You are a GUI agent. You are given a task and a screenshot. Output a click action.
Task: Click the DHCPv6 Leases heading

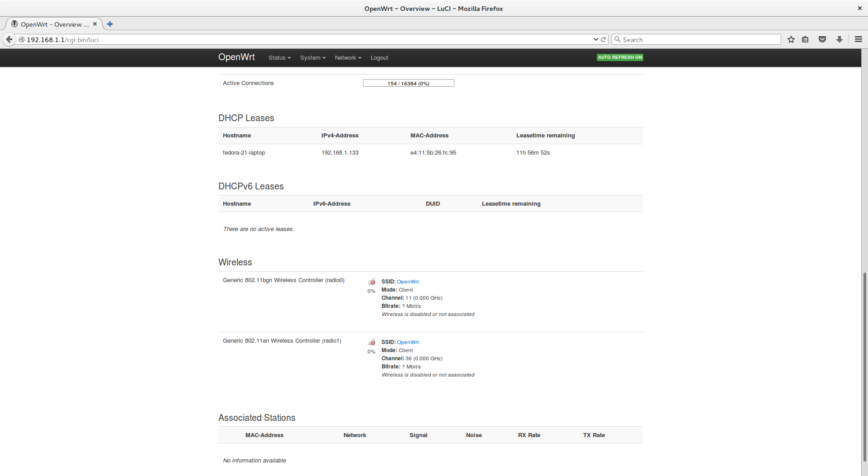pos(251,186)
